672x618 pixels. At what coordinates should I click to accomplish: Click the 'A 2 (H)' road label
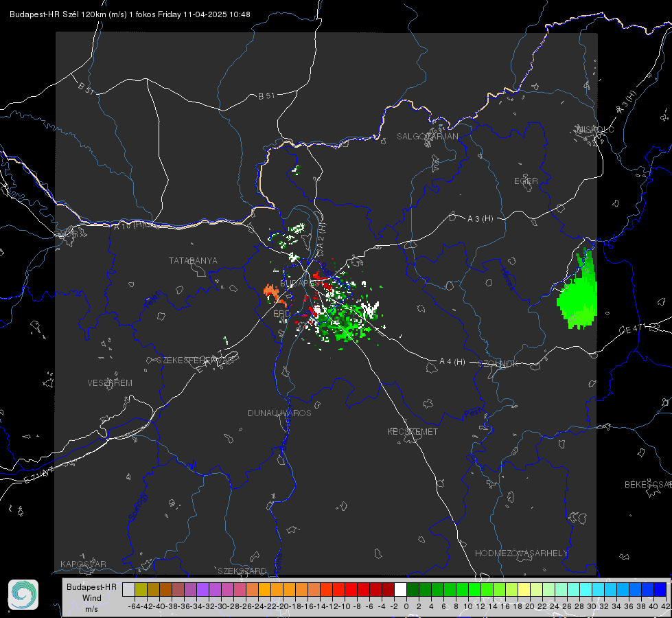pyautogui.click(x=321, y=235)
